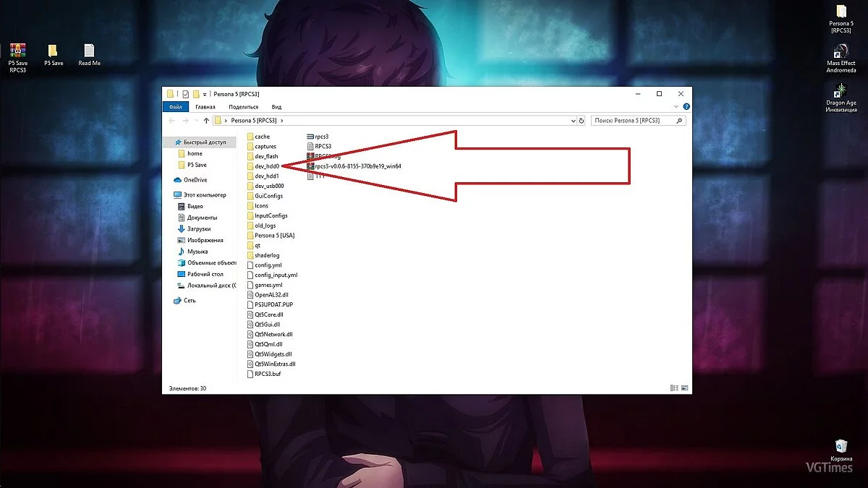This screenshot has height=488, width=868.
Task: Select Быстрый доступ in navigation pane
Action: 200,142
